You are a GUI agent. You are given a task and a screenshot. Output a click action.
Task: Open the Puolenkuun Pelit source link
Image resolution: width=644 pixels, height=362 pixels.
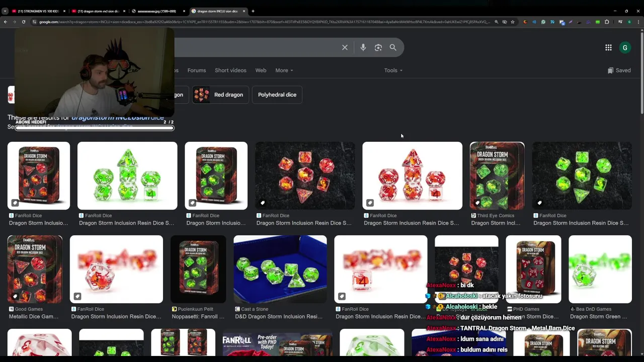click(195, 309)
